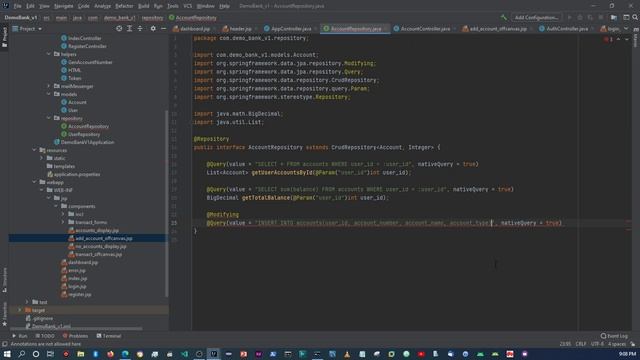The width and height of the screenshot is (640, 360).
Task: Open Task View on the taskbar
Action: tap(51, 354)
